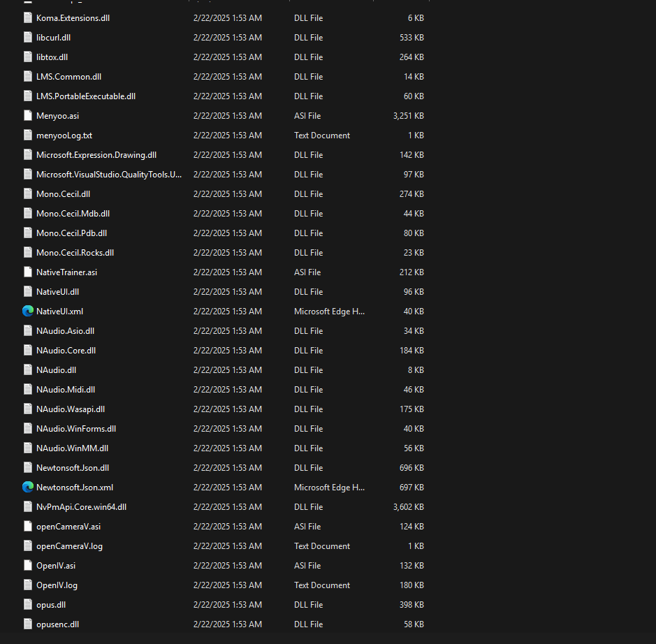Click the date modified of opusenc.dll
This screenshot has height=644, width=656.
228,624
